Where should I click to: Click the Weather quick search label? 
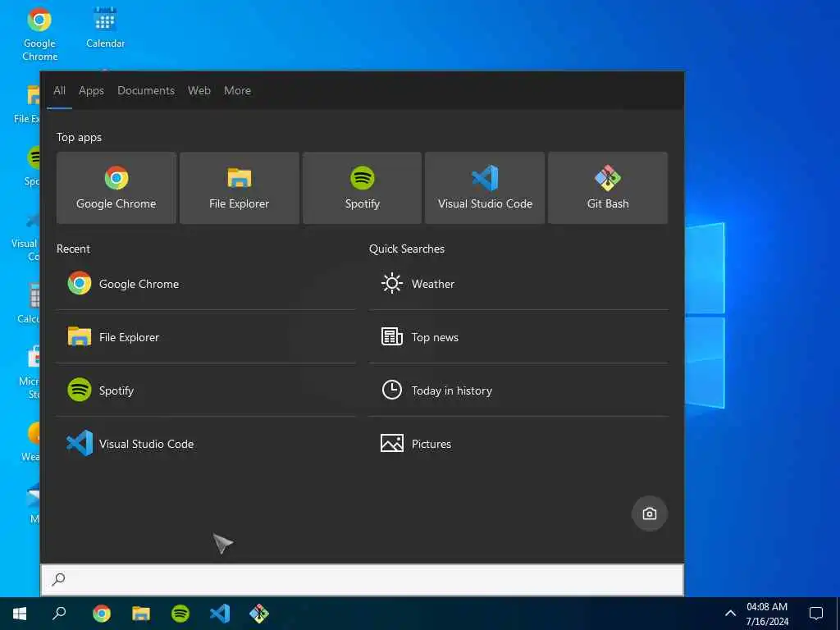coord(433,284)
